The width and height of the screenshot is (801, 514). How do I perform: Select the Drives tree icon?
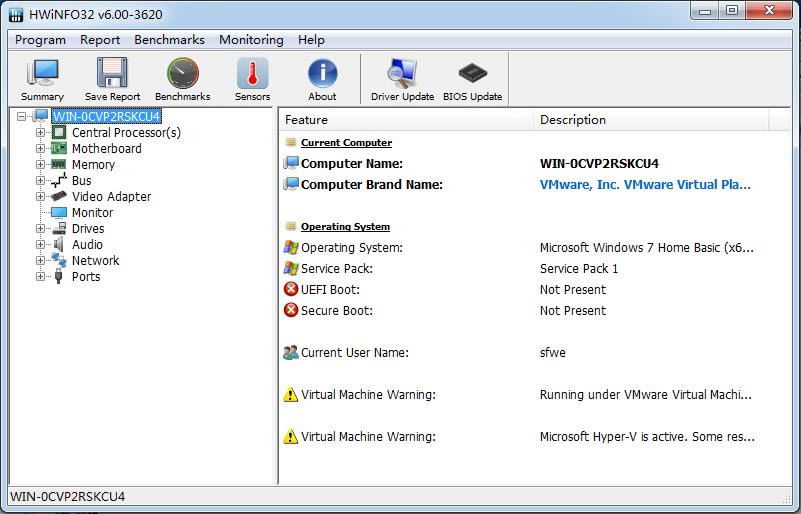tap(59, 228)
